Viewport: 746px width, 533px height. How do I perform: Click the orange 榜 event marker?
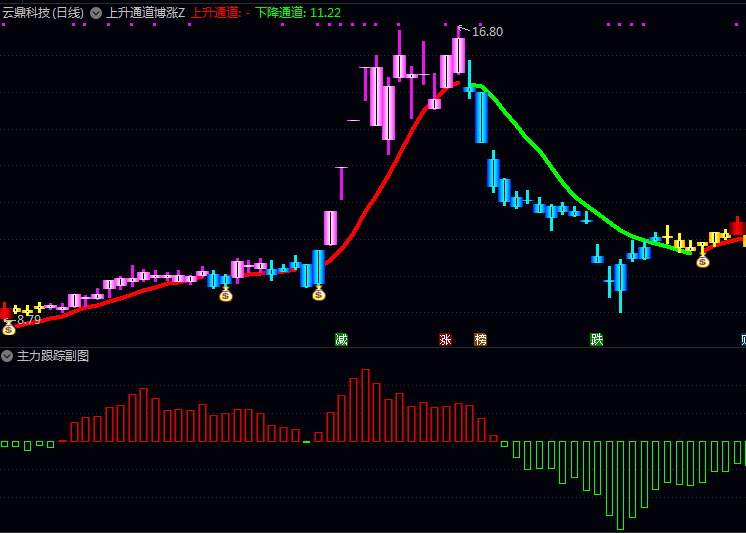point(480,340)
